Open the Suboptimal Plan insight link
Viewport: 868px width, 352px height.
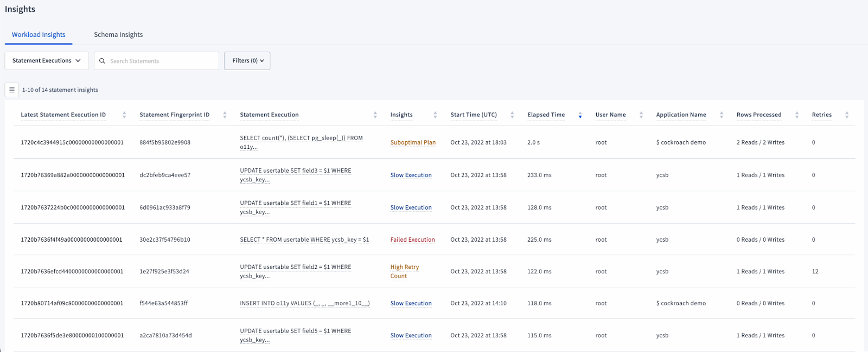click(413, 142)
